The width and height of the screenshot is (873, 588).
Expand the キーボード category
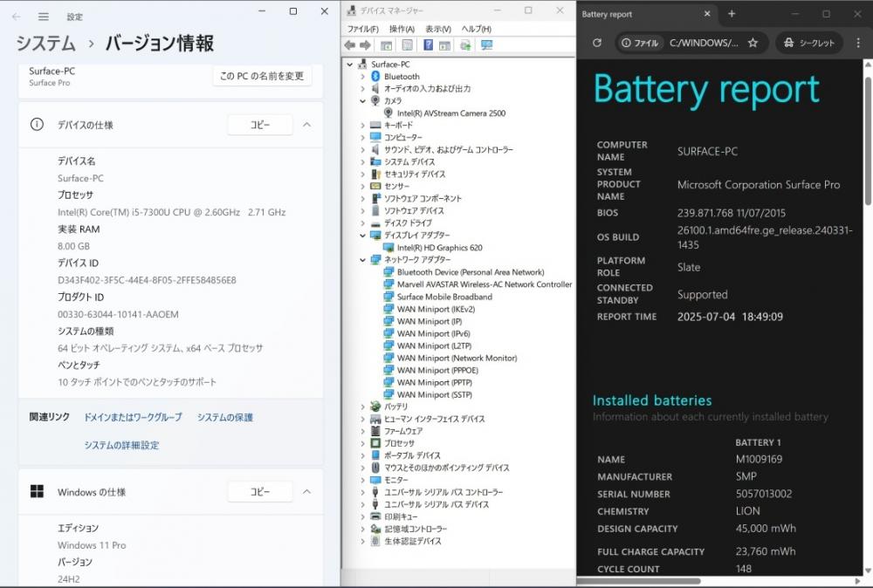tap(362, 125)
